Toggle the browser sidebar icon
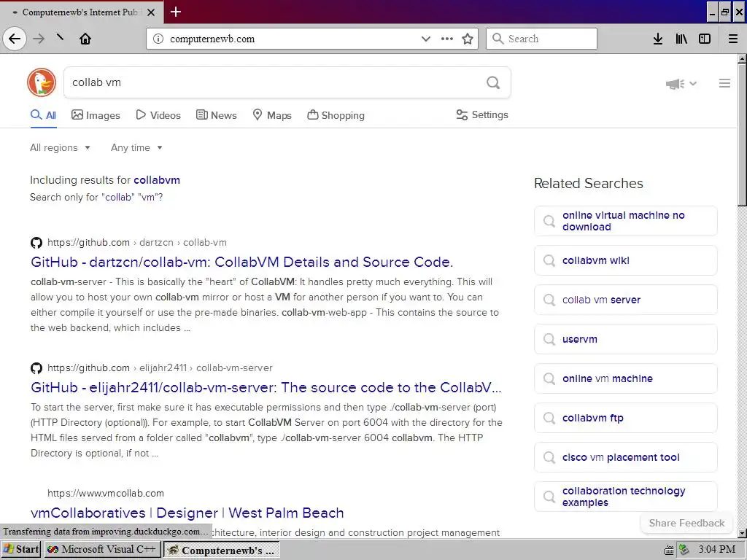This screenshot has width=747, height=560. tap(705, 39)
